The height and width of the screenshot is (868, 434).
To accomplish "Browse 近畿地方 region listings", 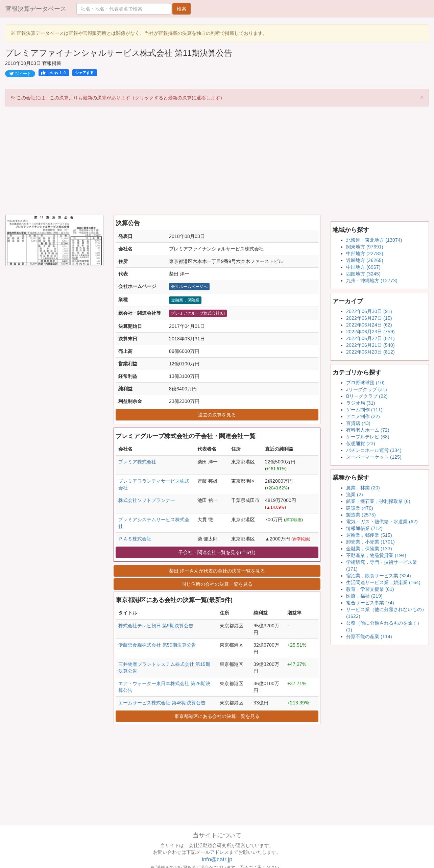I will tap(365, 260).
